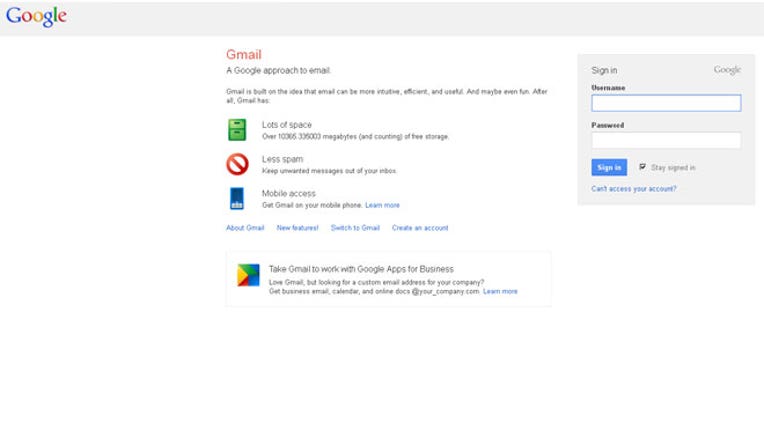Click the red no-spam prohibition icon
The height and width of the screenshot is (432, 764).
(237, 164)
